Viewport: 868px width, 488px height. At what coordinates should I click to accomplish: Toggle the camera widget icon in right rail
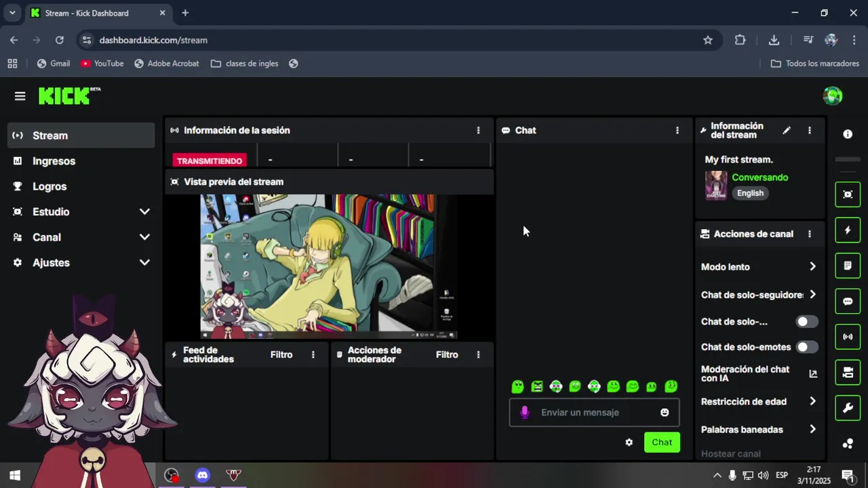point(848,372)
